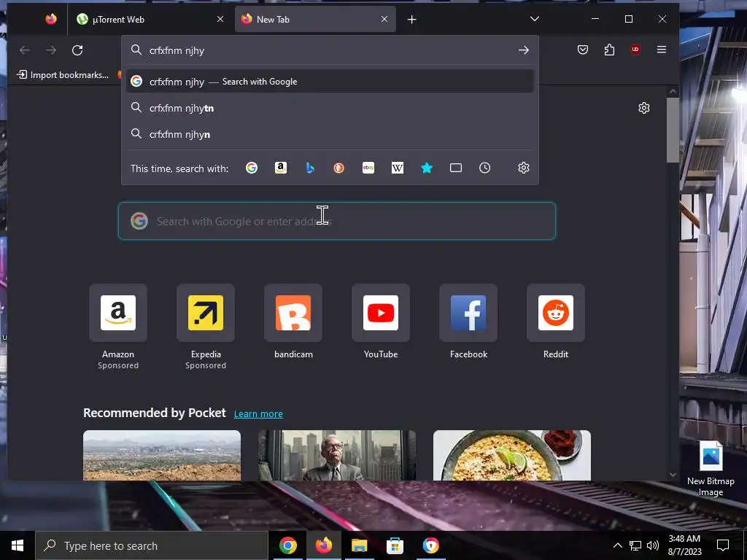Open the Firefox hamburger application menu
This screenshot has width=747, height=560.
coord(661,50)
